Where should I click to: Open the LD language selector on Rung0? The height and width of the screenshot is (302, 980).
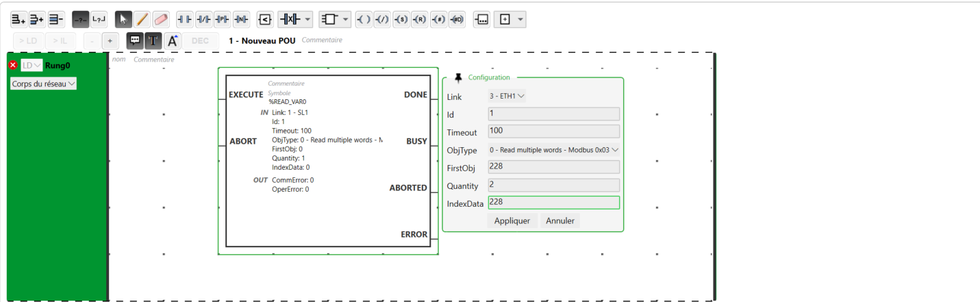32,65
